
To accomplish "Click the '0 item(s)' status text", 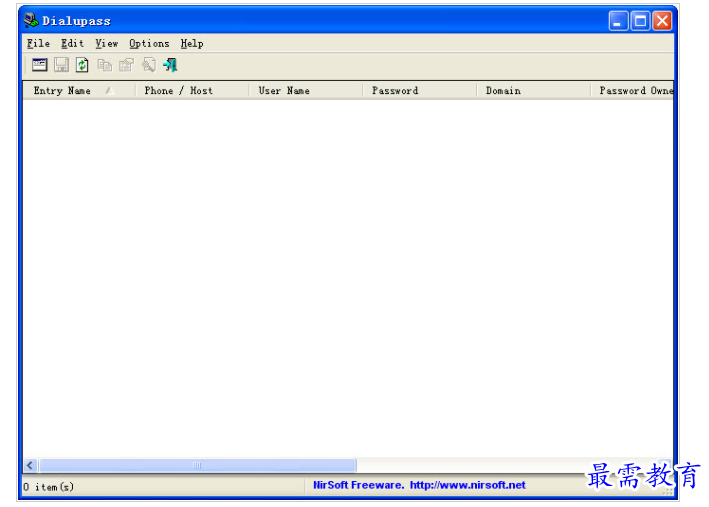I will [48, 487].
